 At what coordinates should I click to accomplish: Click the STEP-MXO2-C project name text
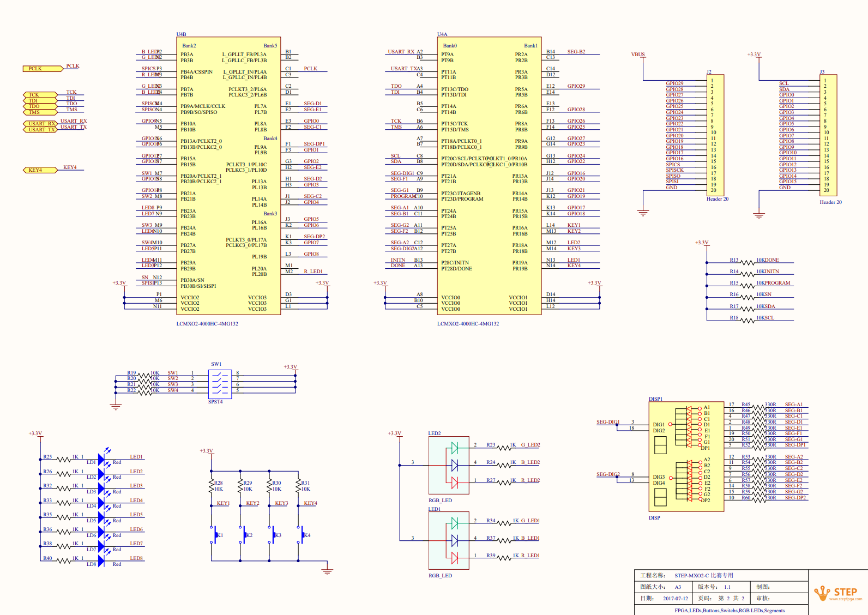click(x=704, y=576)
